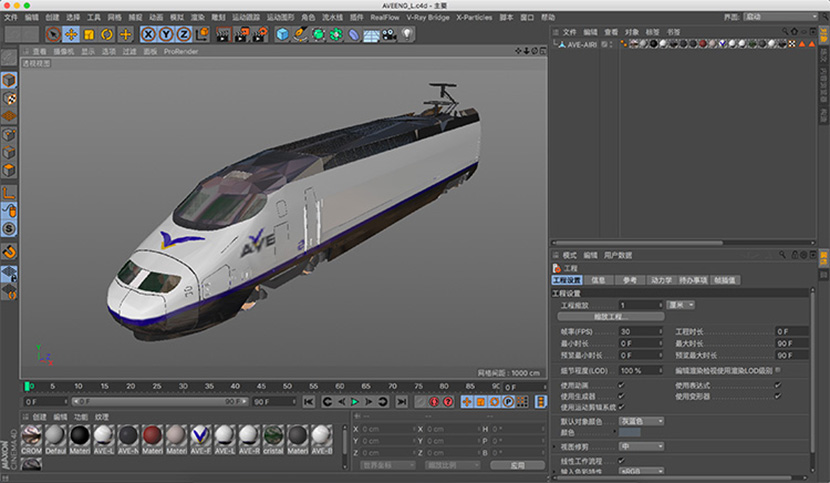This screenshot has height=483, width=830.
Task: Open the 文件 menu
Action: (11, 17)
